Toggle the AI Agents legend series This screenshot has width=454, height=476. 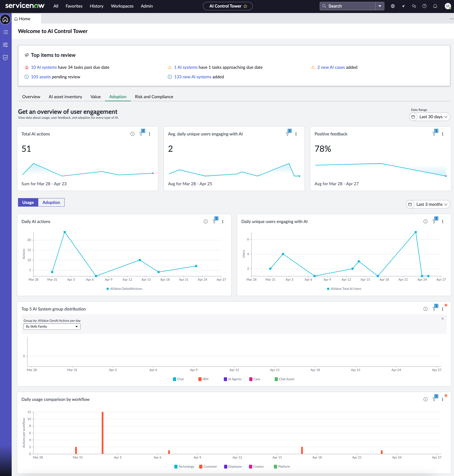(x=233, y=379)
